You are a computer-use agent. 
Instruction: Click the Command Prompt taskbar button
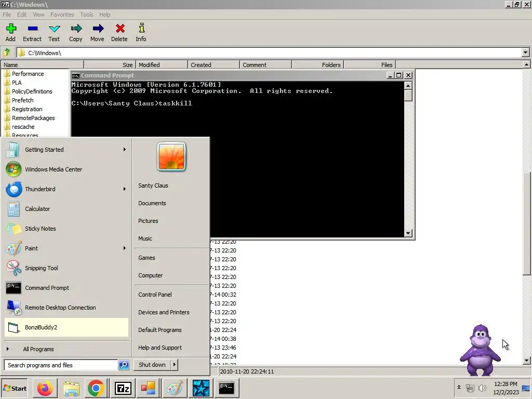click(x=227, y=388)
